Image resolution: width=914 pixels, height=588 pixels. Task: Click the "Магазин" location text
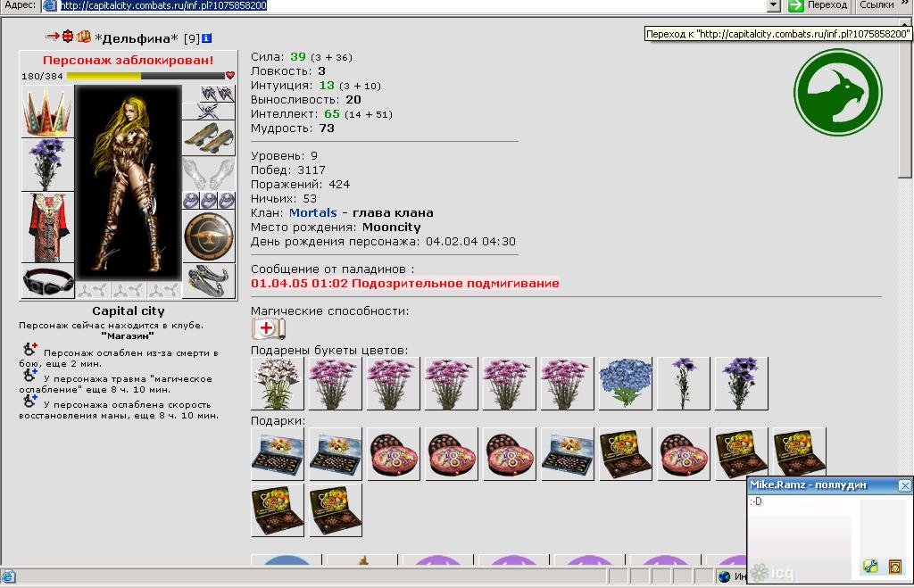tap(128, 336)
